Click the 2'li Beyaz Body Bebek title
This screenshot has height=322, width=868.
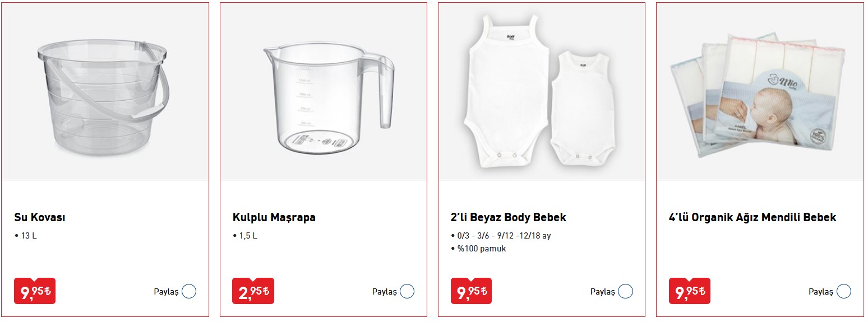509,217
